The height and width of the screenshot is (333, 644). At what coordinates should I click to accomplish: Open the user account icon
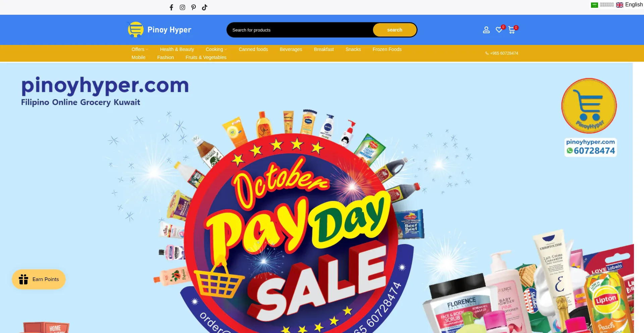pyautogui.click(x=486, y=30)
